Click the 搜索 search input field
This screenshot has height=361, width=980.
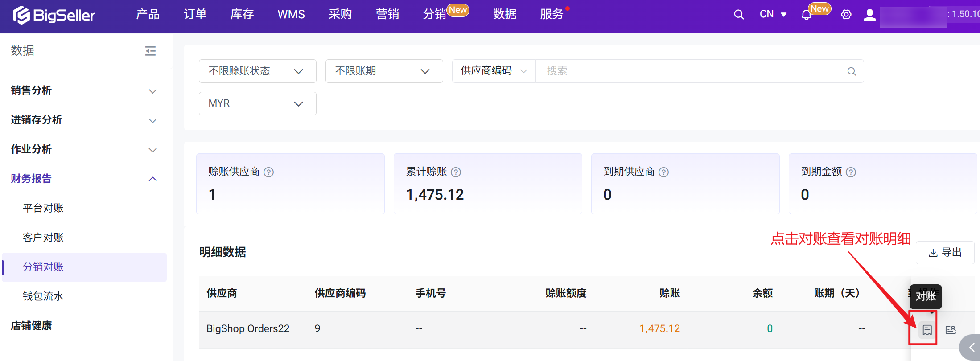tap(691, 71)
